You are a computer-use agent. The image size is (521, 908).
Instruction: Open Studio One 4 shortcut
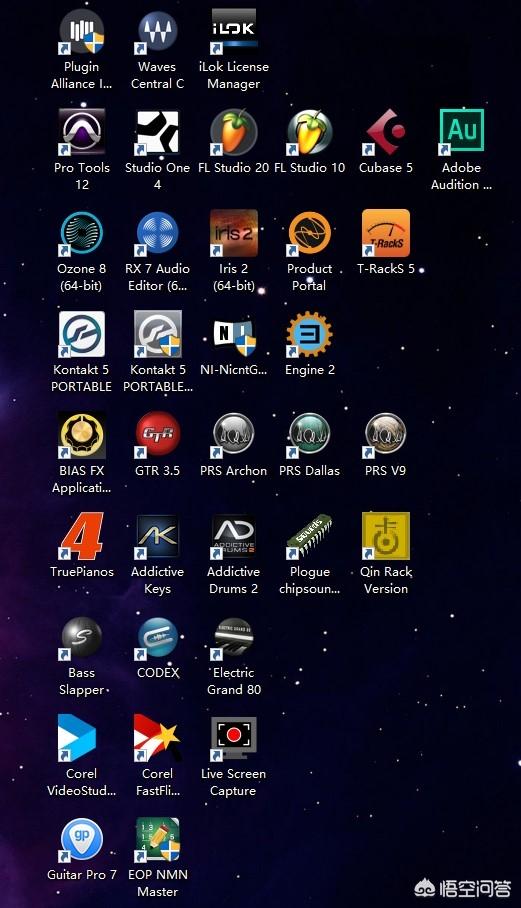[x=157, y=132]
